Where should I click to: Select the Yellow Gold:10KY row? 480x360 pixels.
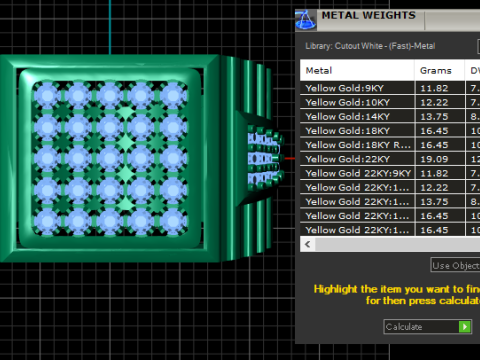[390, 102]
